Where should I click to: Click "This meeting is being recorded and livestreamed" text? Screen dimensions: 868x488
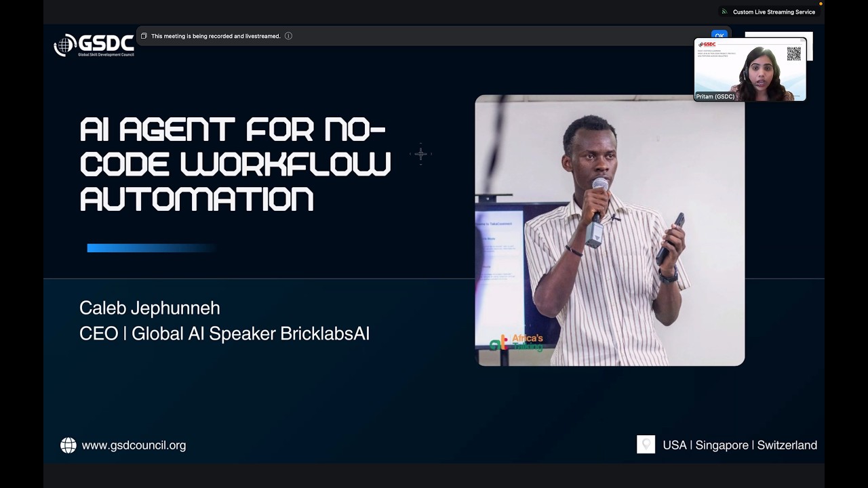[x=216, y=36]
